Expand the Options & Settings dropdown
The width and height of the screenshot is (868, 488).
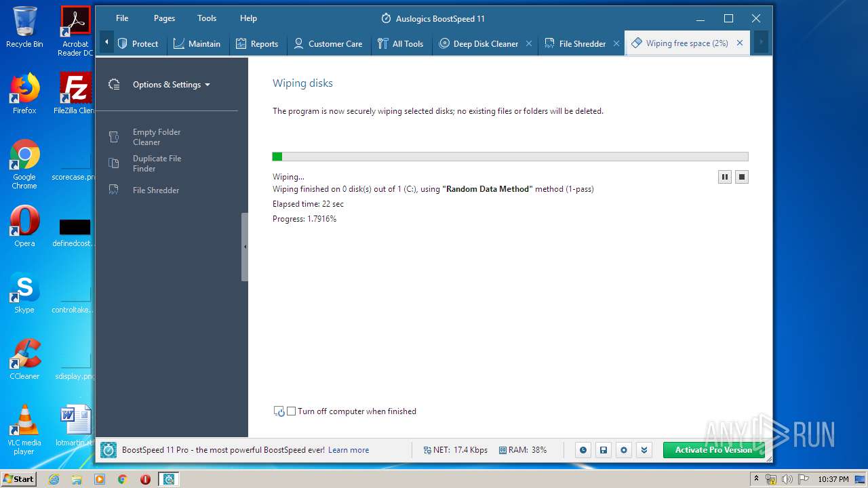click(172, 85)
